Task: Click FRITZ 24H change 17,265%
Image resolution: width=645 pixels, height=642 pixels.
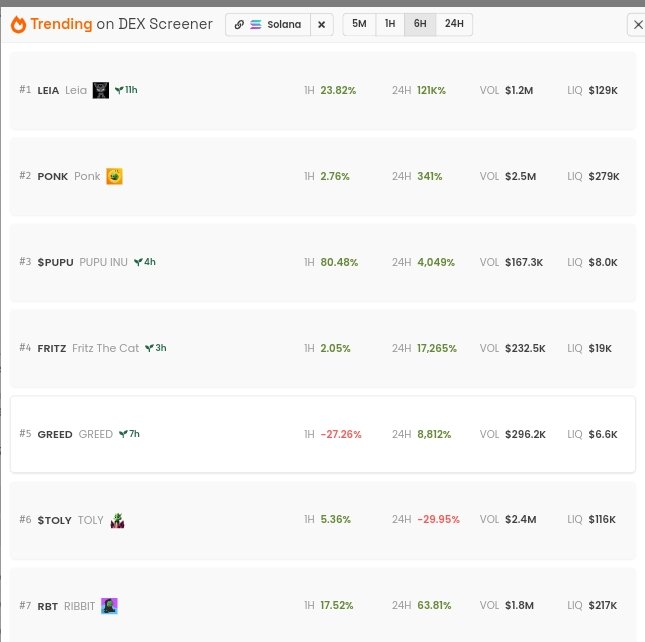Action: (437, 348)
